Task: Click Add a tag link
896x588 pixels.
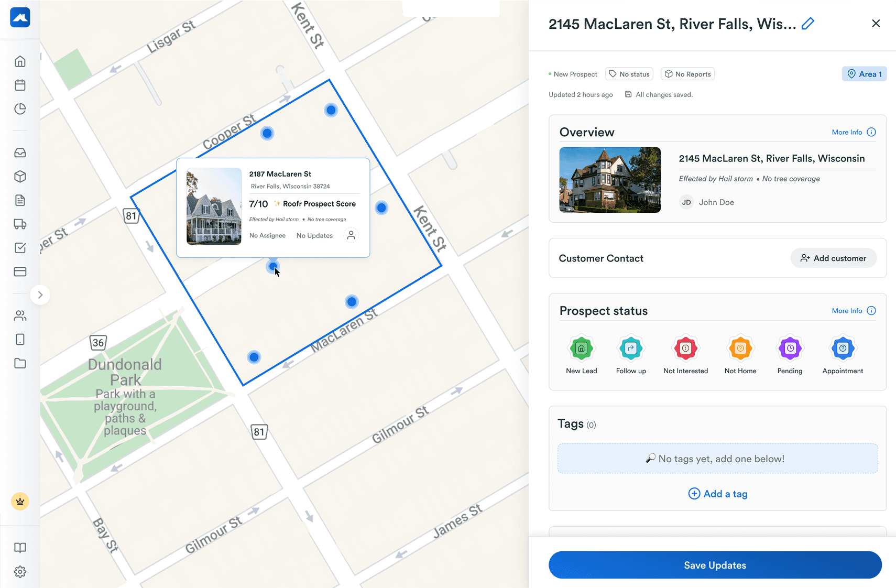Action: click(x=718, y=494)
